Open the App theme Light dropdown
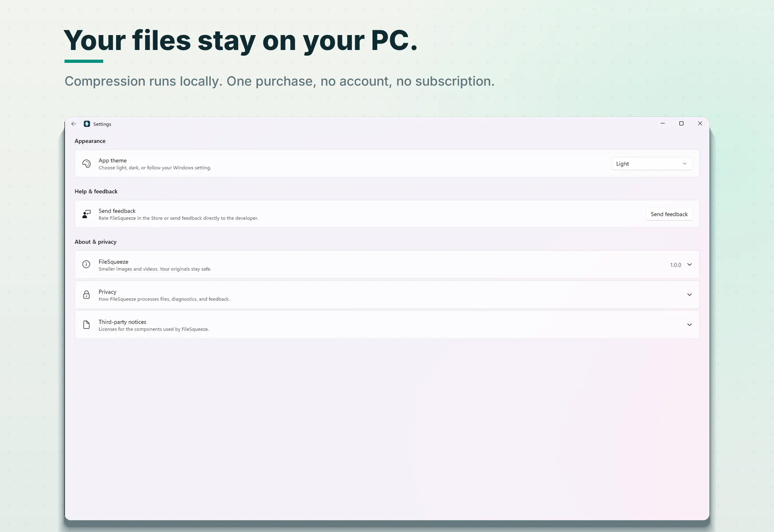This screenshot has height=532, width=774. point(652,164)
